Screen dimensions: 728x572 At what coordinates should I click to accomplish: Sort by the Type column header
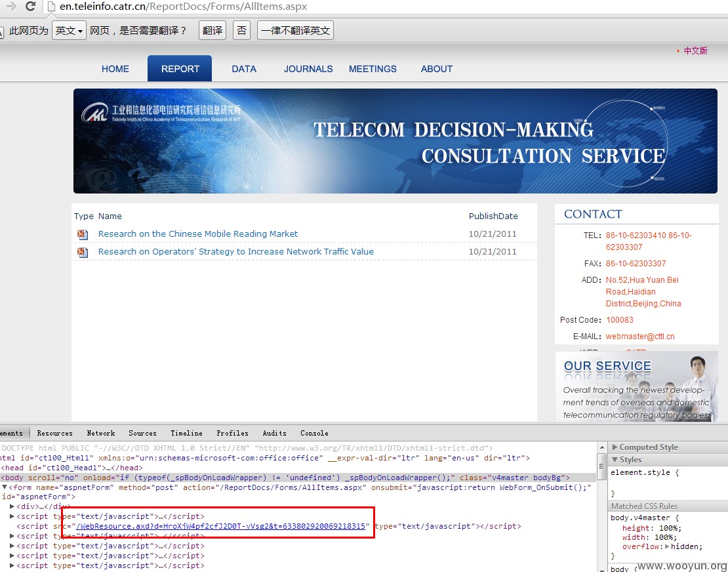click(83, 216)
